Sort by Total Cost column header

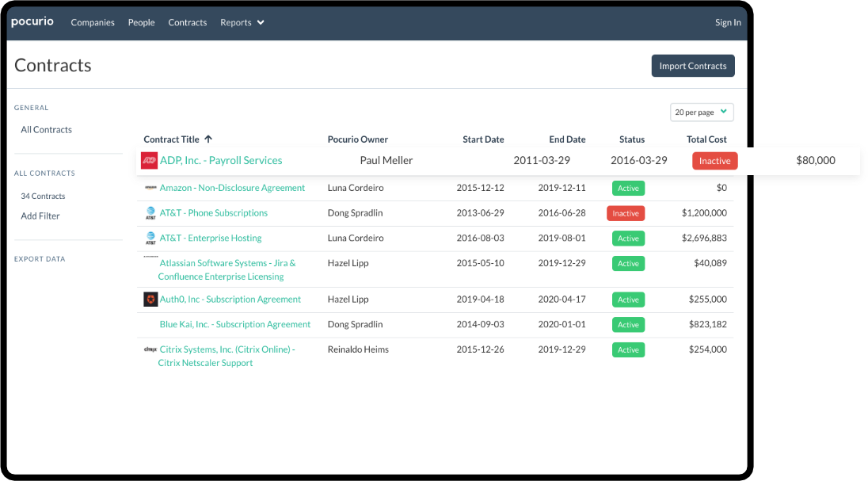(x=706, y=139)
